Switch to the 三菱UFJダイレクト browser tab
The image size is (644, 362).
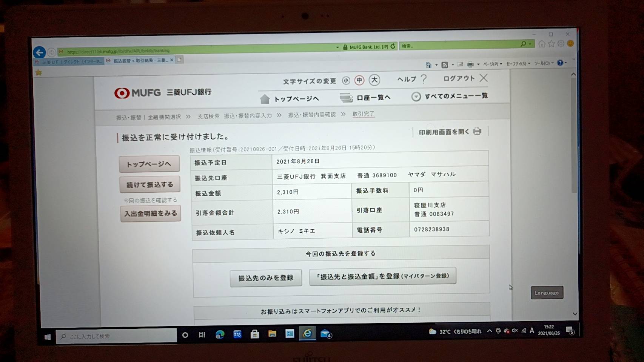pyautogui.click(x=68, y=61)
